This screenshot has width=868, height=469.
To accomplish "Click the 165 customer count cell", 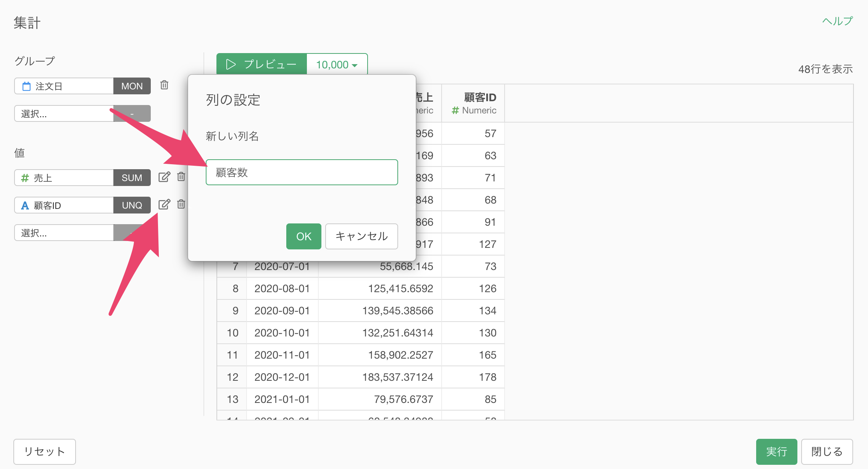I will pos(473,355).
